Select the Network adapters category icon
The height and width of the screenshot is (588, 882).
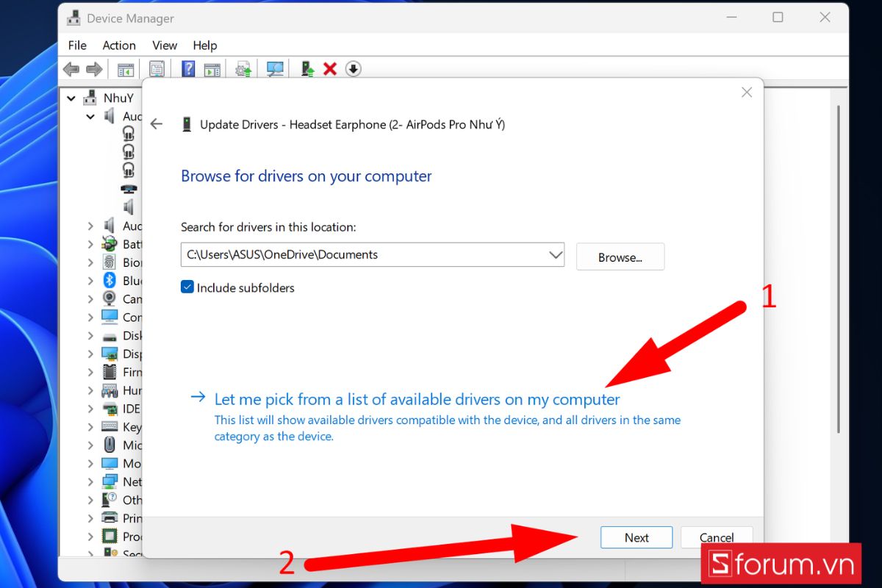(x=110, y=481)
